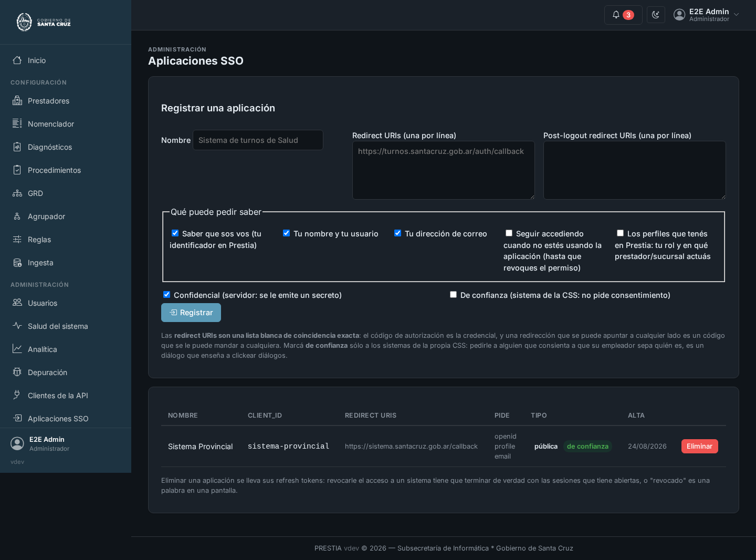The image size is (756, 560).
Task: Click the Depuración bug icon
Action: coord(17,372)
